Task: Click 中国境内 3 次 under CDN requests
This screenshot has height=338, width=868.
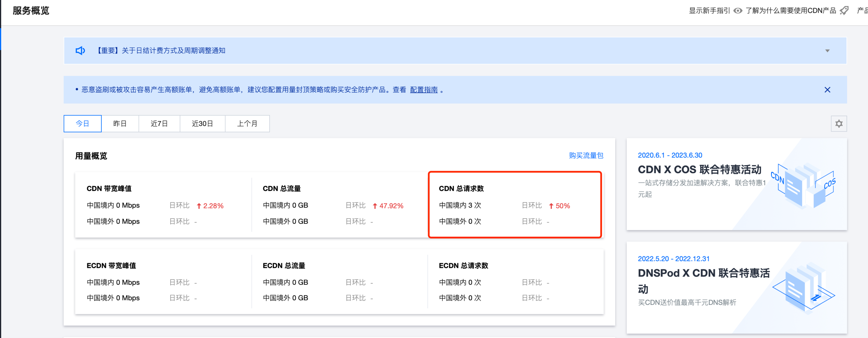Action: click(460, 205)
